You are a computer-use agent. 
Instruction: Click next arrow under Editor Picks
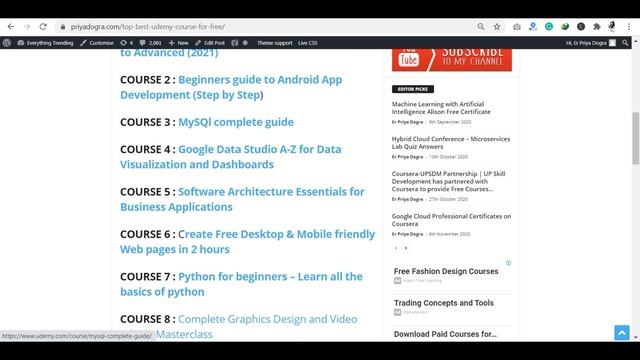(x=406, y=248)
